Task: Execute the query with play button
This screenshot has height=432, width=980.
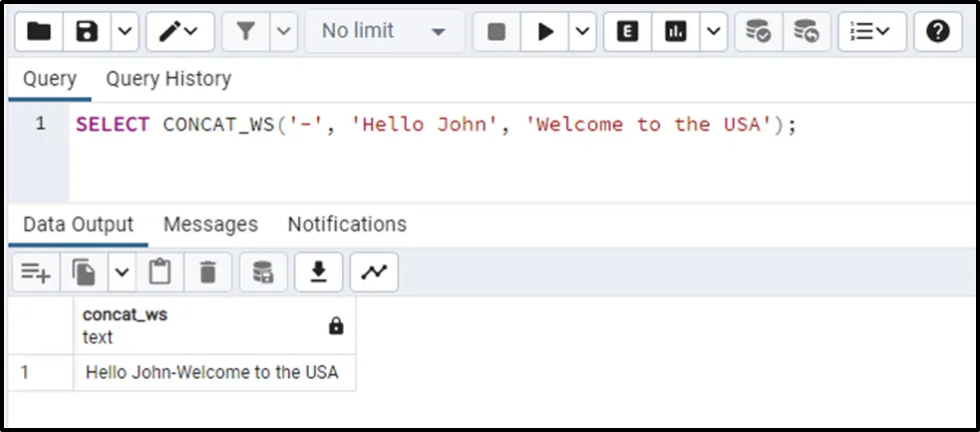Action: coord(545,32)
